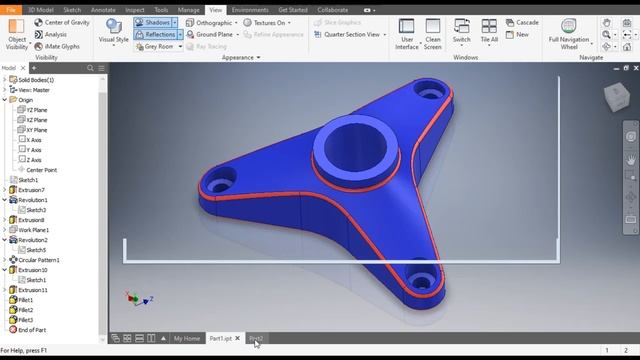640x360 pixels.
Task: Expand document tab list arrow
Action: pos(163,338)
